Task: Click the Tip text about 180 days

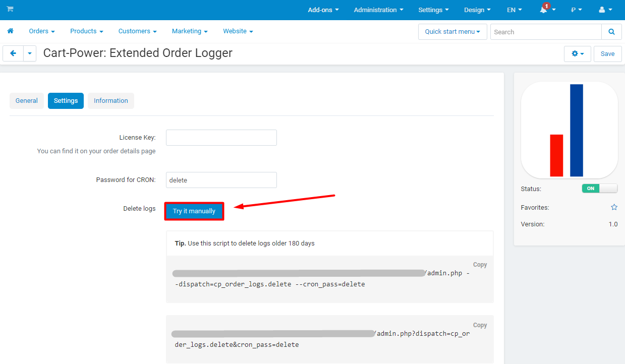Action: (245, 244)
